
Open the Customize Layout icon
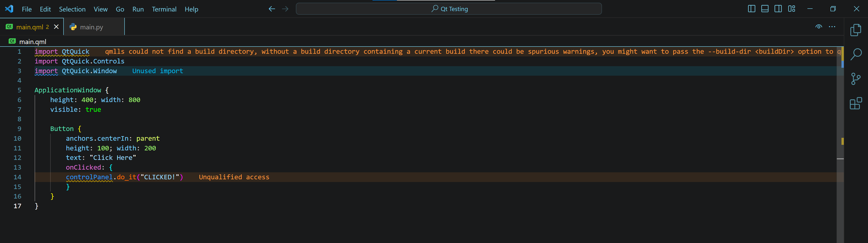point(792,9)
